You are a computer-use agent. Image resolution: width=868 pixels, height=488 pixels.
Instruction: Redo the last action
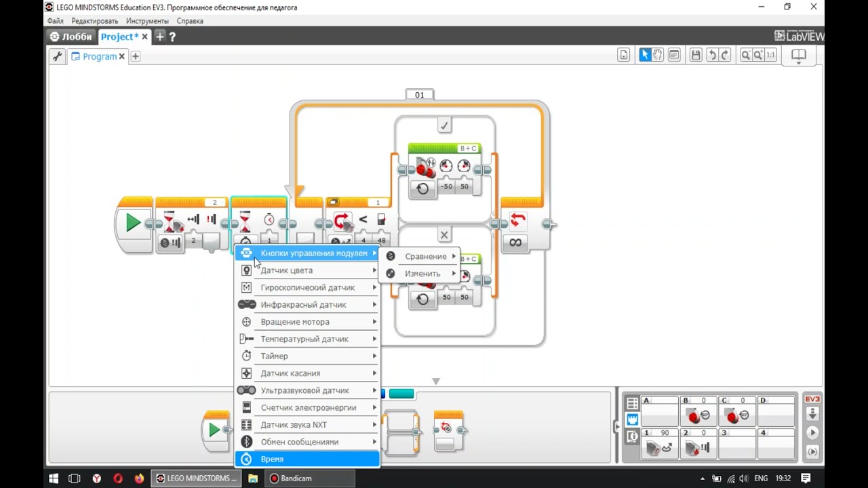tap(724, 56)
